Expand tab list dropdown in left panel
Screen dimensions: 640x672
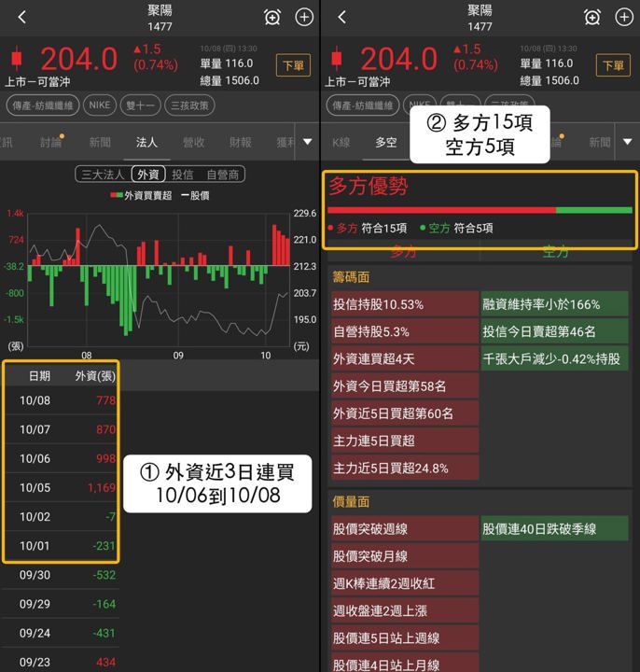click(x=308, y=142)
